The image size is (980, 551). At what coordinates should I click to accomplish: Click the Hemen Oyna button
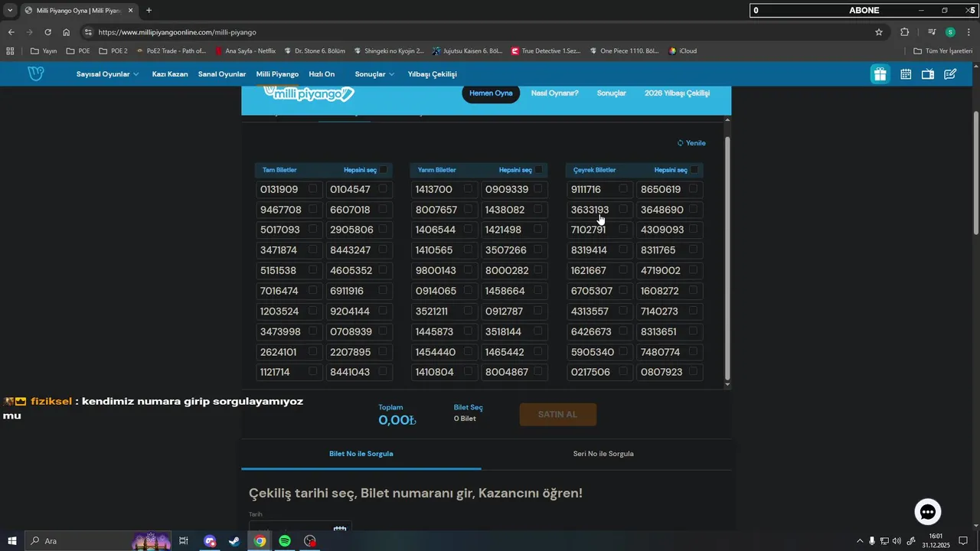[491, 93]
